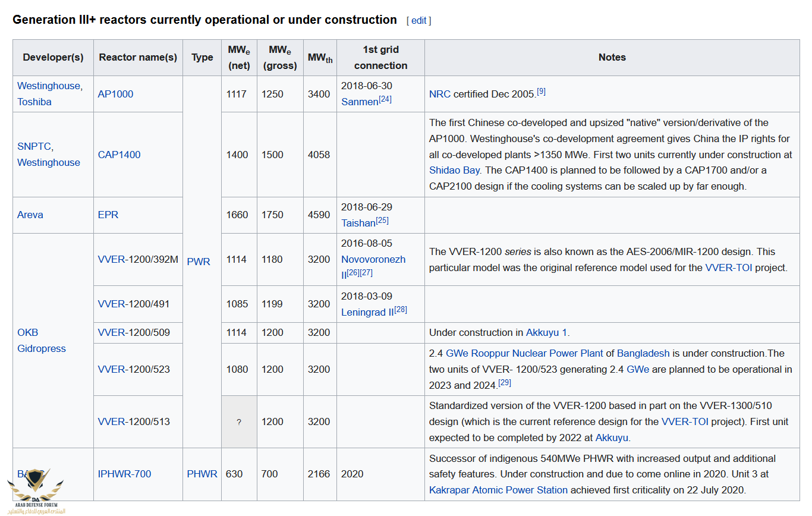
Task: Open the Areva developer link
Action: (30, 215)
